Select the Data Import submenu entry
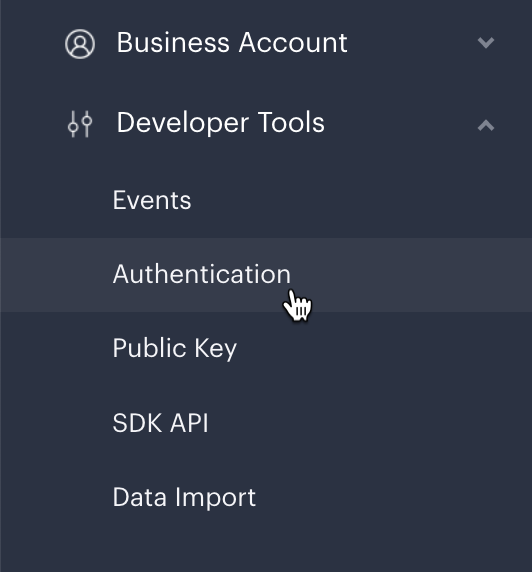Viewport: 532px width, 572px height. coord(184,498)
